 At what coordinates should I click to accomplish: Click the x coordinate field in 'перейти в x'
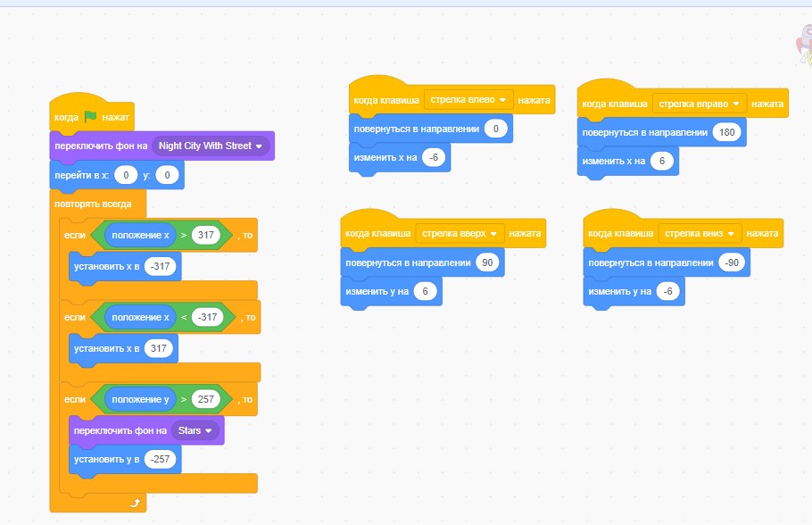tap(126, 175)
